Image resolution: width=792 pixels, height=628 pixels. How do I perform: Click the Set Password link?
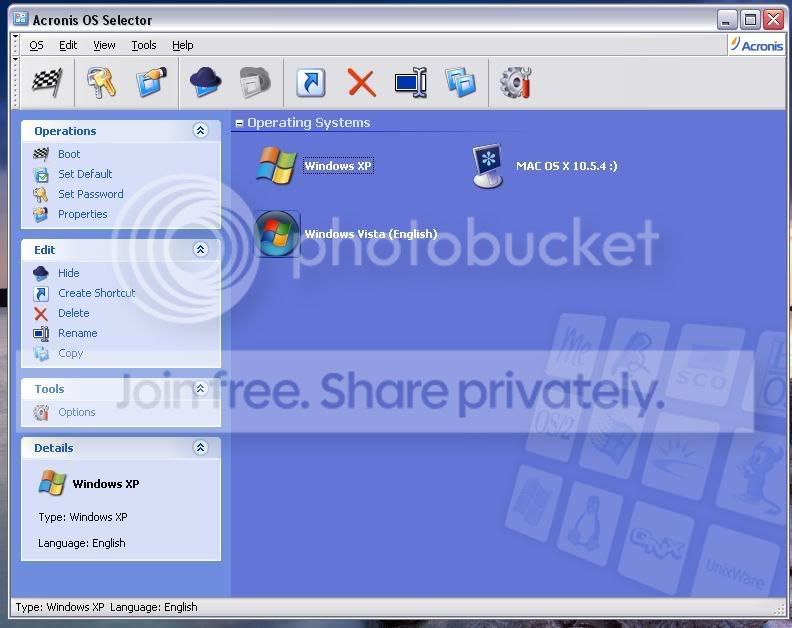coord(91,194)
